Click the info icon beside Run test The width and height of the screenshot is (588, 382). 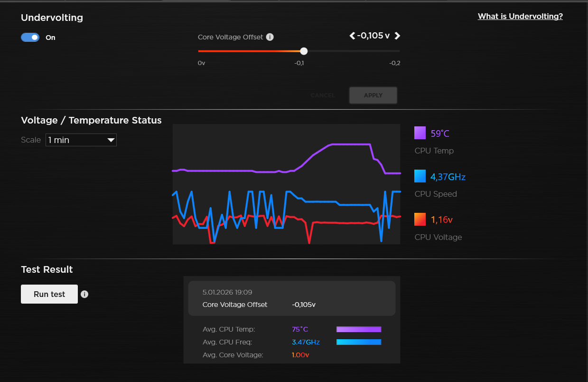(x=84, y=294)
